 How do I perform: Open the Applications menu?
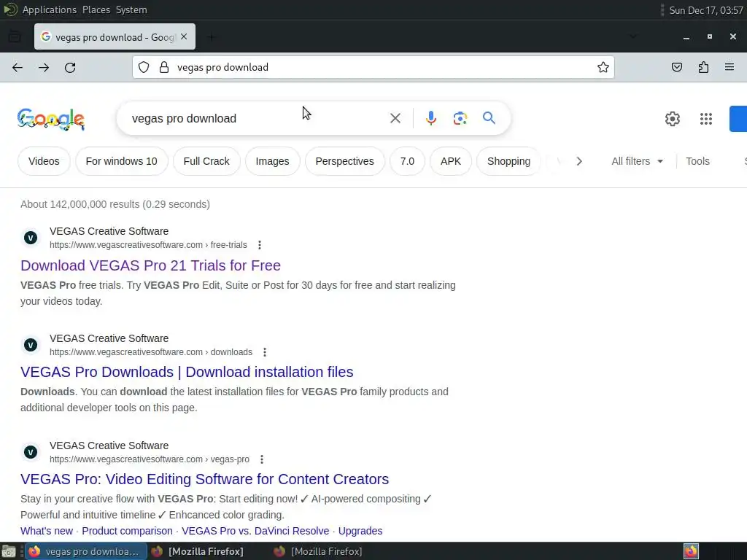(x=49, y=9)
